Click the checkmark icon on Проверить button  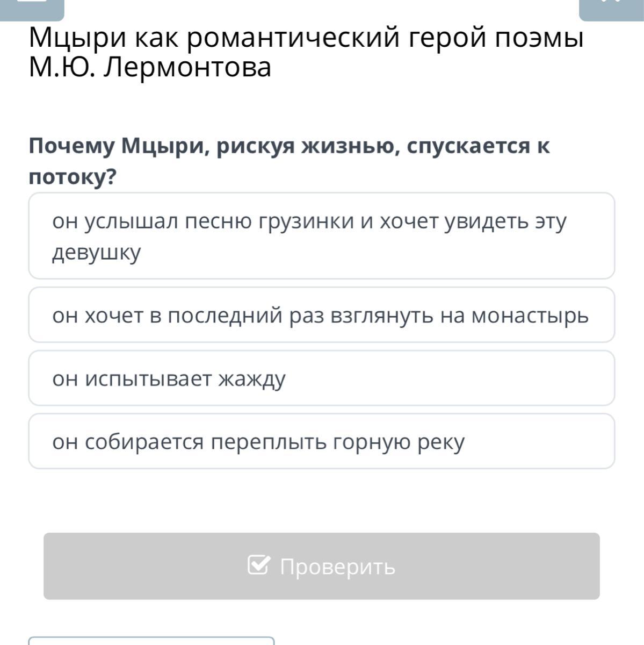[259, 565]
